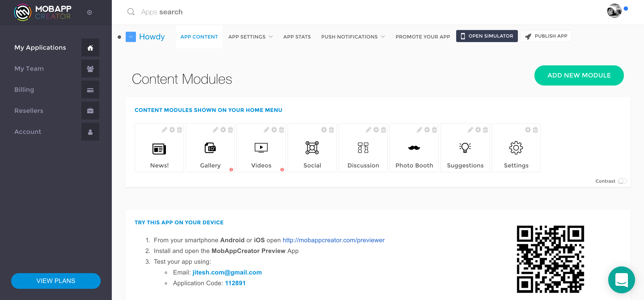Switch to the App Stats tab

[x=297, y=36]
